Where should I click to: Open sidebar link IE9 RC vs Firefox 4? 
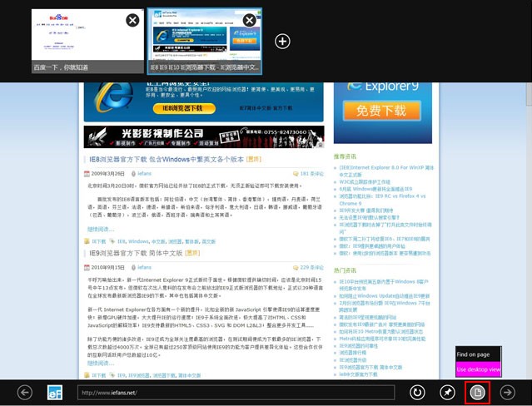click(x=382, y=200)
